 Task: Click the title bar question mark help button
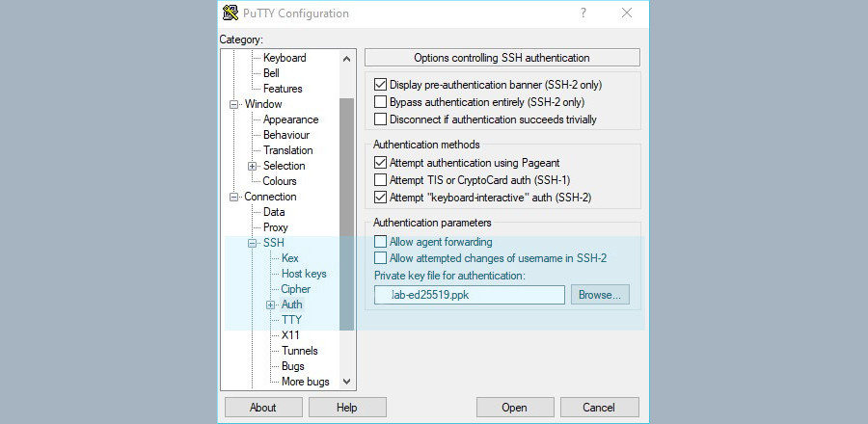coord(583,13)
